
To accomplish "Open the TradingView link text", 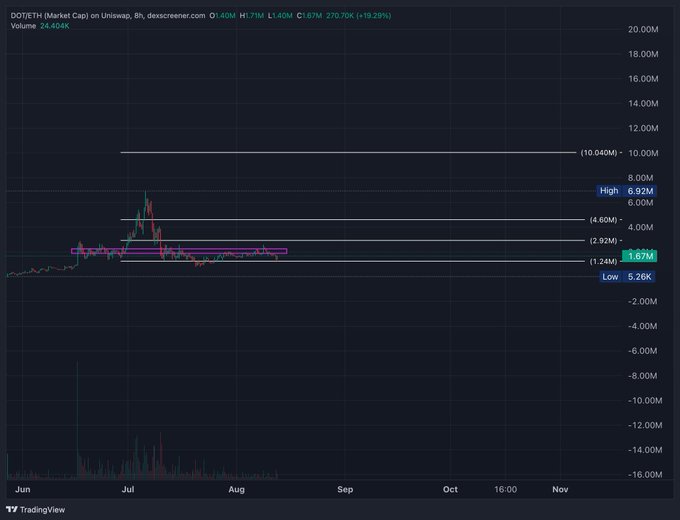I will click(42, 510).
